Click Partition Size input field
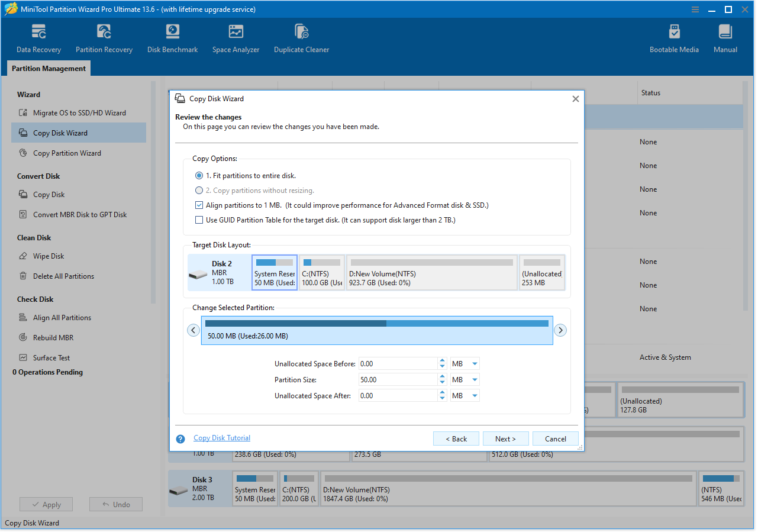The height and width of the screenshot is (532, 758). pos(398,380)
